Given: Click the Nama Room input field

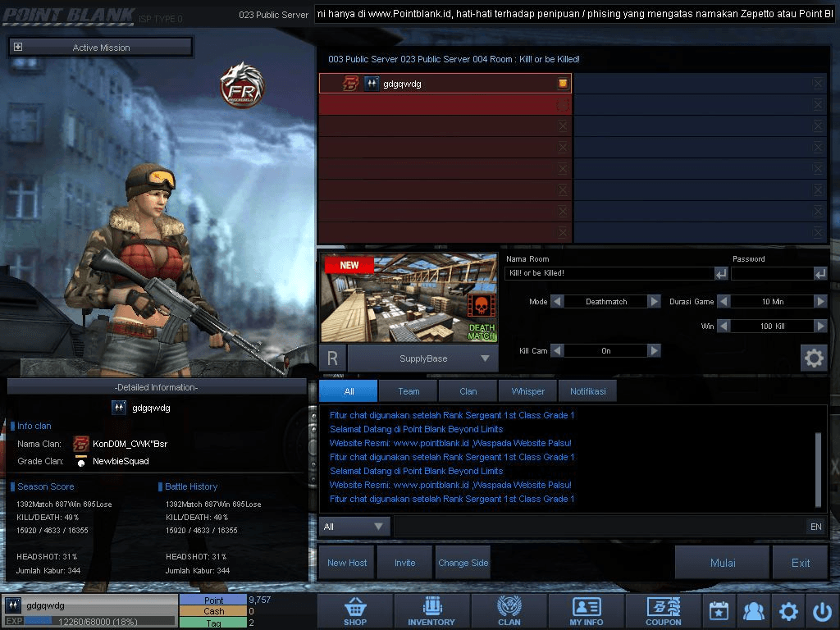Looking at the screenshot, I should pos(609,274).
